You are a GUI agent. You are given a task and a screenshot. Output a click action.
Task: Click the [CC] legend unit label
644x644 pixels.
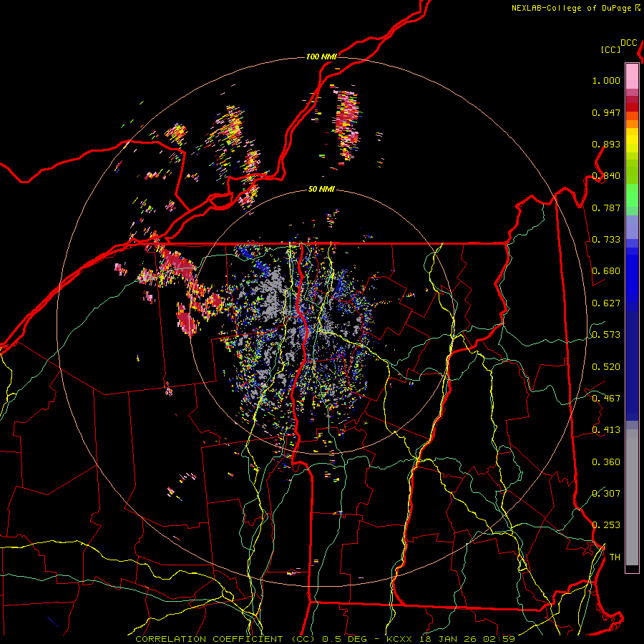click(611, 49)
